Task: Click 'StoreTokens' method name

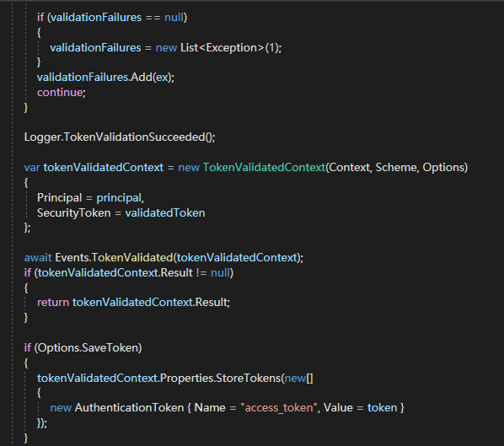Action: [249, 379]
